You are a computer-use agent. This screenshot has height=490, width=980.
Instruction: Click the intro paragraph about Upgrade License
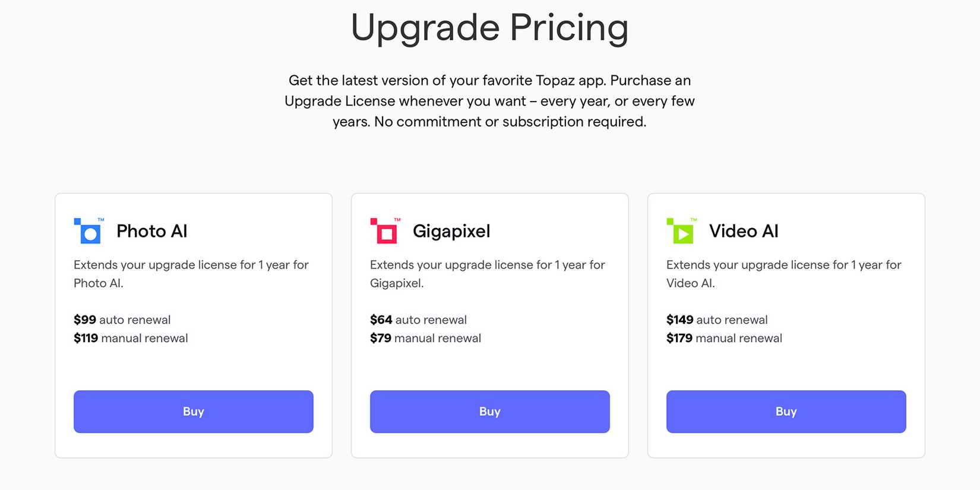(x=489, y=101)
